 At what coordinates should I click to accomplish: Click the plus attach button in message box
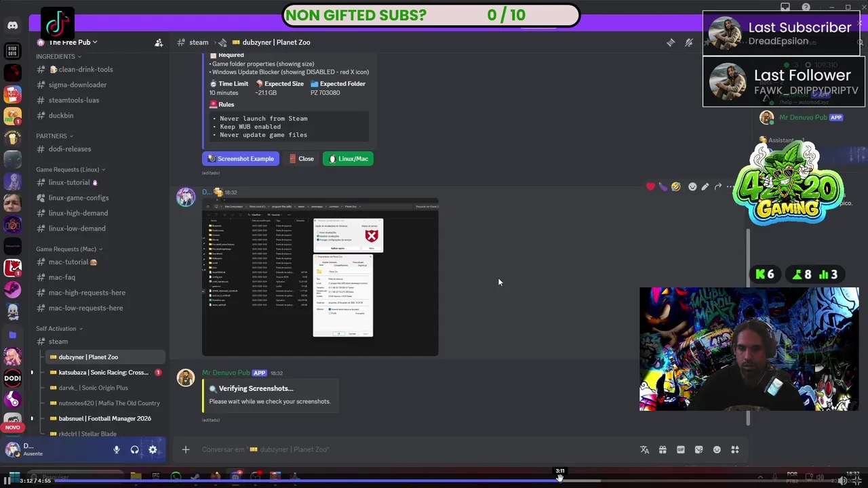click(185, 449)
